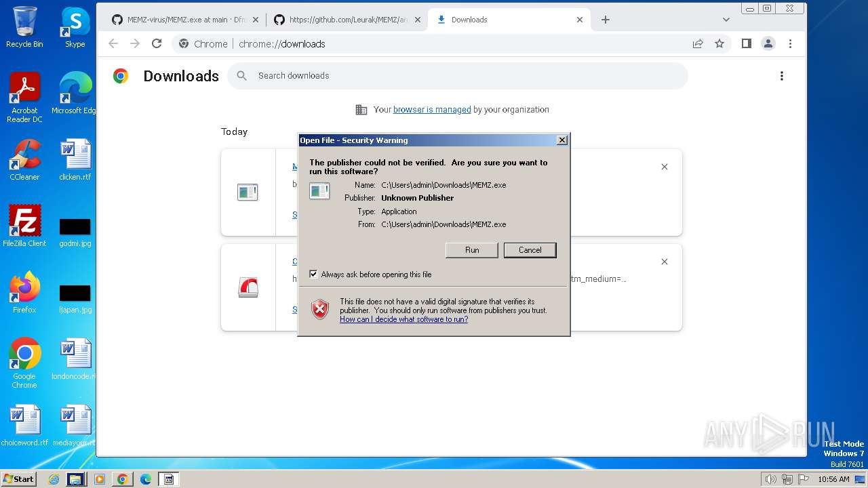Open Chrome taskbar button
868x488 pixels.
tap(122, 479)
